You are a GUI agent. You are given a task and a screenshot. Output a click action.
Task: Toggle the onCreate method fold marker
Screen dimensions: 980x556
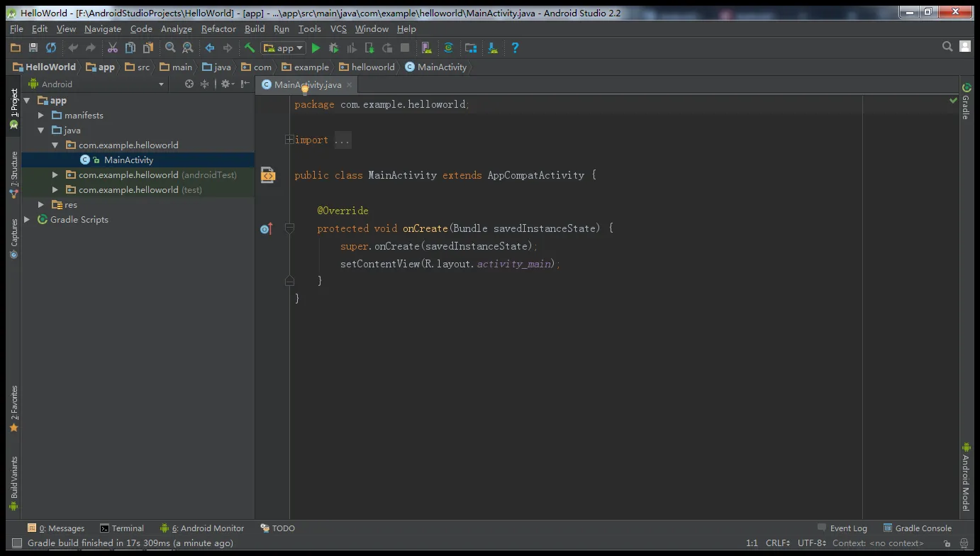[x=289, y=228]
